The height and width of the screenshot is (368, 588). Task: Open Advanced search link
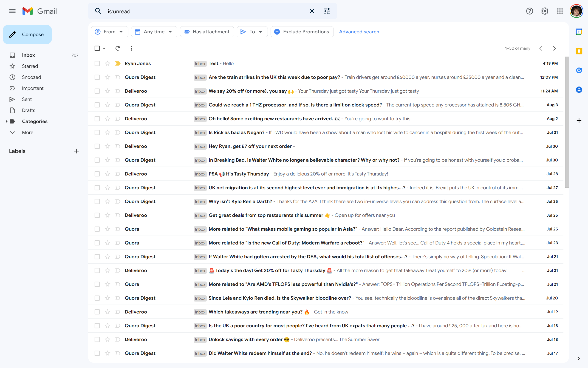click(359, 32)
